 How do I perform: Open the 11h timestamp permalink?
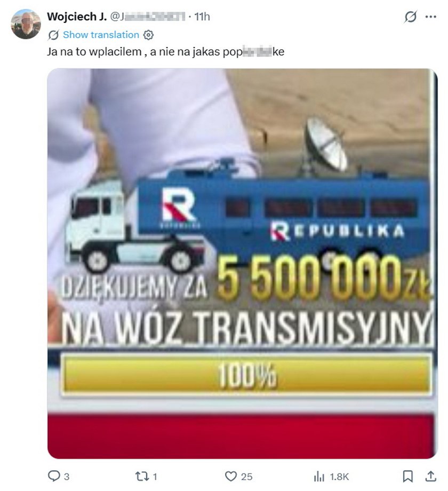[x=202, y=17]
